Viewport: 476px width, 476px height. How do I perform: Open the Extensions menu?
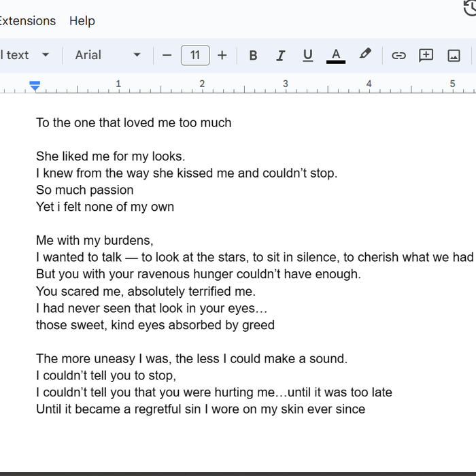coord(27,21)
